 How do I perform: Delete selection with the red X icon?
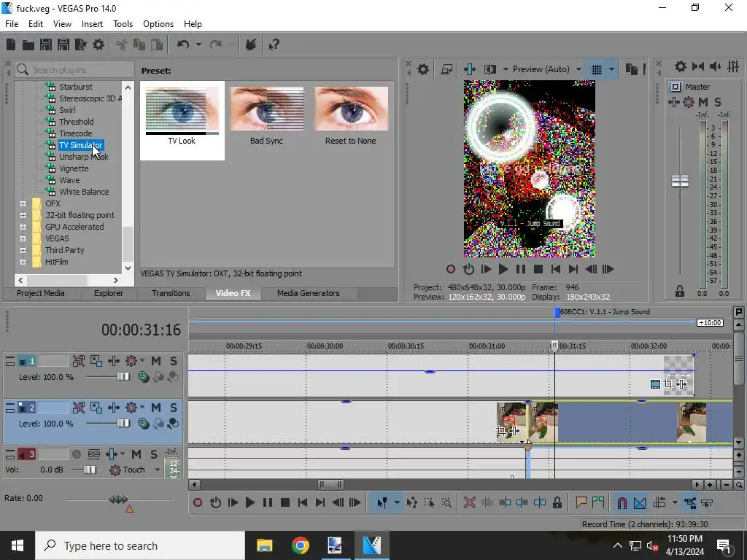(x=470, y=502)
